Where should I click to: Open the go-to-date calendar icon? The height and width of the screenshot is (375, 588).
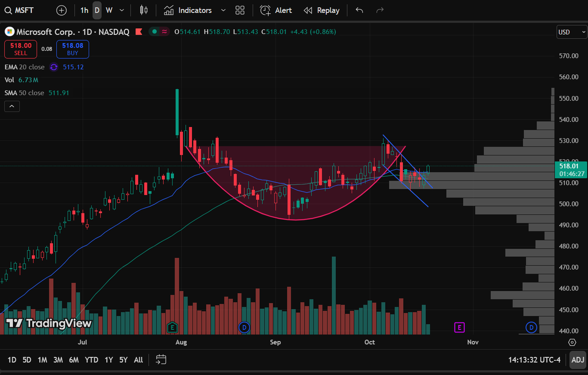click(x=161, y=360)
